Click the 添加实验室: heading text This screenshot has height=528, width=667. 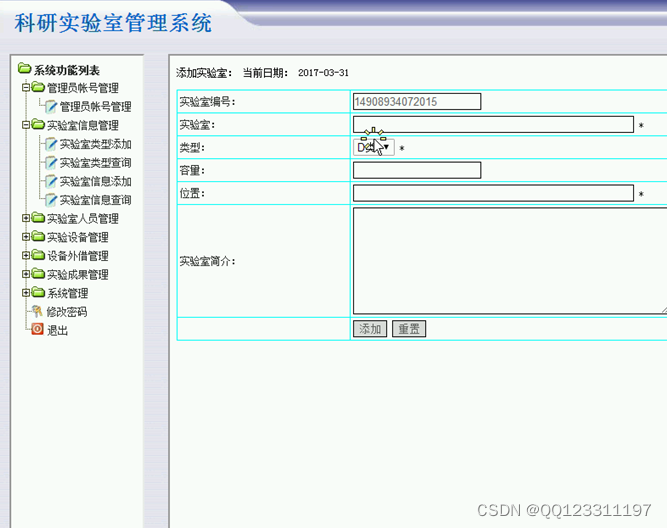tap(204, 73)
